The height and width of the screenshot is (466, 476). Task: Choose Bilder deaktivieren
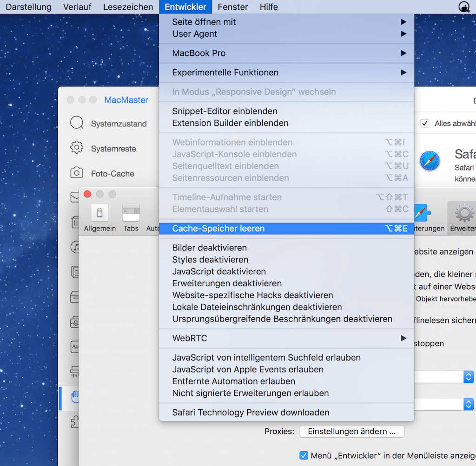tap(286, 248)
